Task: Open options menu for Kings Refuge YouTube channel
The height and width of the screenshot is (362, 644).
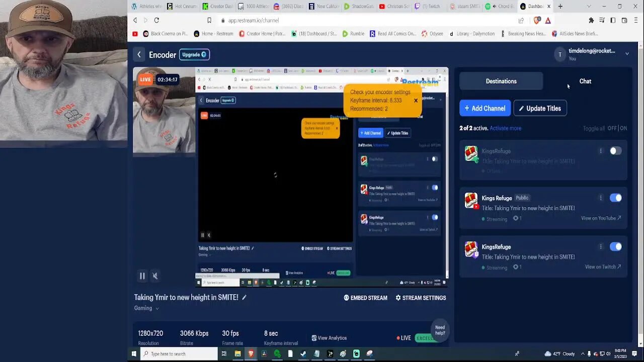Action: [x=600, y=198]
